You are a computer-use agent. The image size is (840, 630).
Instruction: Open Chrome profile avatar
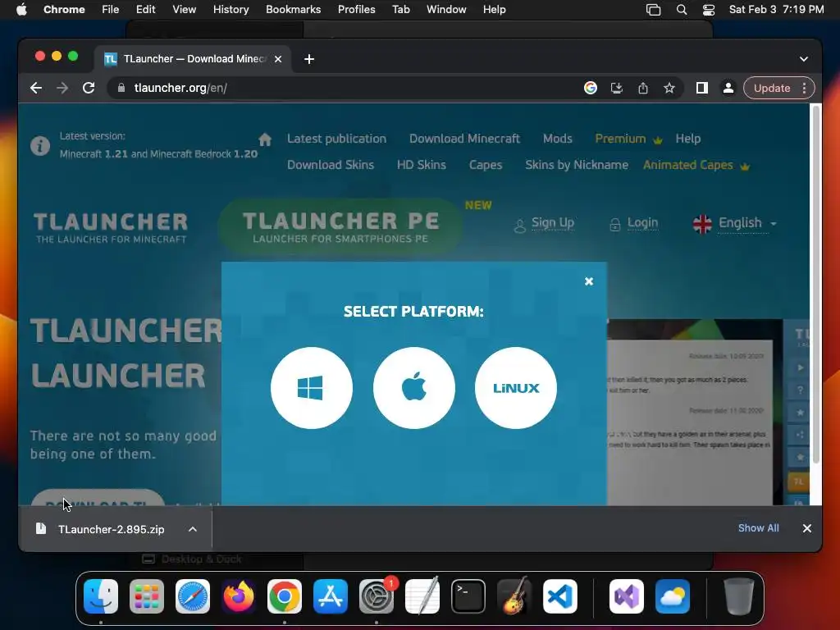click(x=728, y=88)
